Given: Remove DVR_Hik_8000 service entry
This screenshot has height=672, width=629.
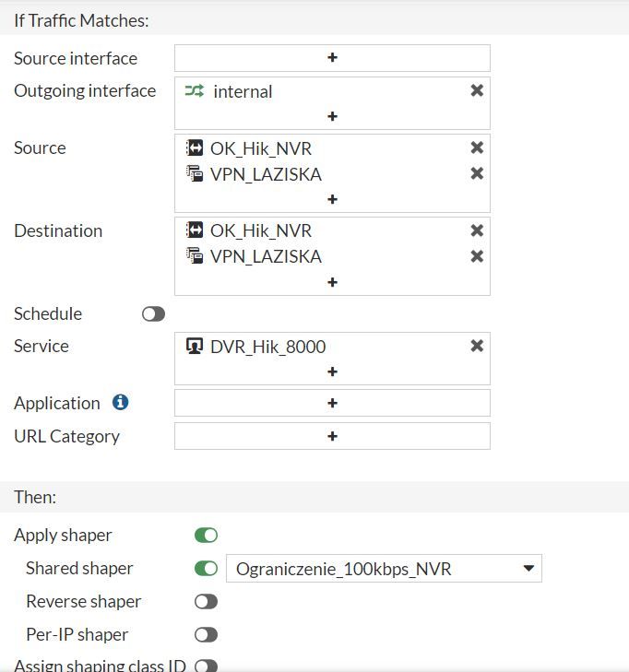Looking at the screenshot, I should pyautogui.click(x=477, y=346).
